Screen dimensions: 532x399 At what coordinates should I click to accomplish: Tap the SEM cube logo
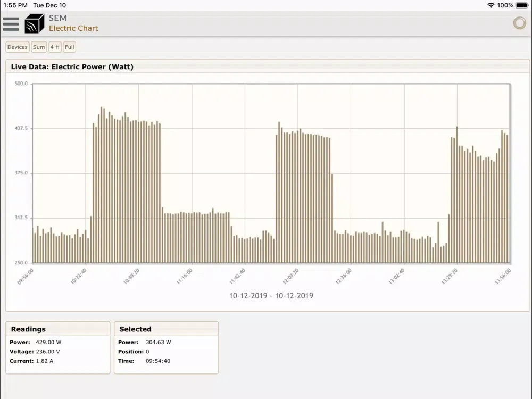point(34,23)
